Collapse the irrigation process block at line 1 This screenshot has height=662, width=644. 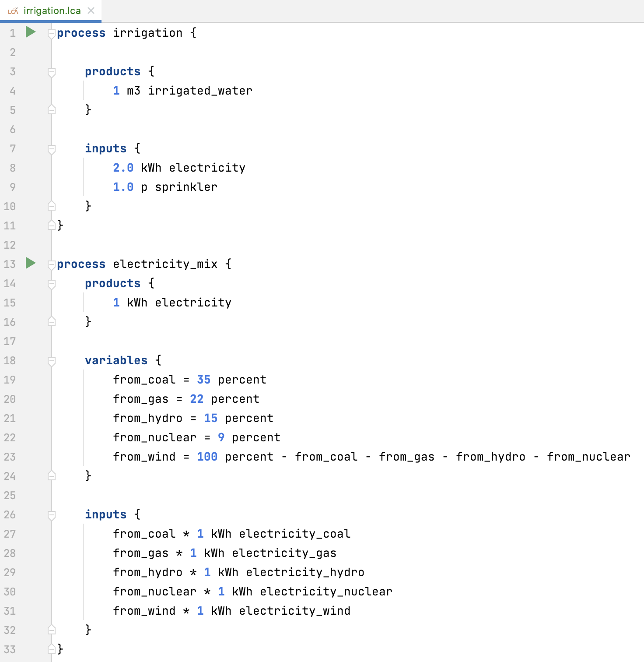pos(52,33)
